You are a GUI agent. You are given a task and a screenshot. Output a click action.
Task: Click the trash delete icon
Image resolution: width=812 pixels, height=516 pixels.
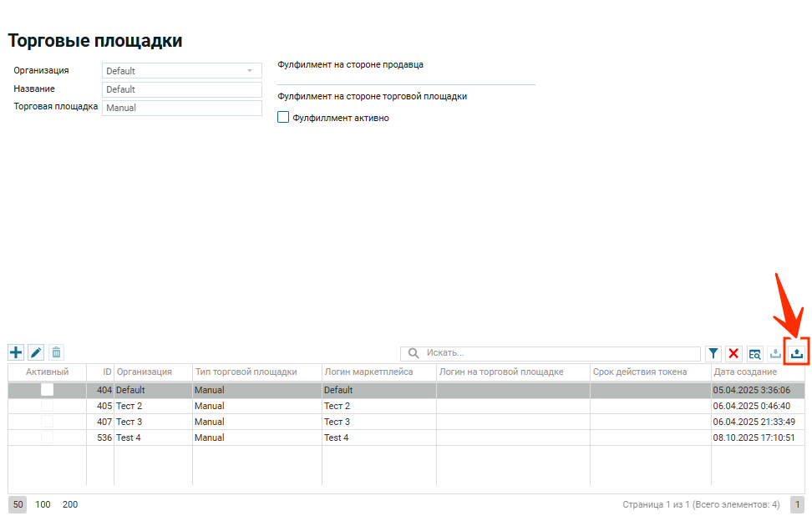(x=56, y=353)
